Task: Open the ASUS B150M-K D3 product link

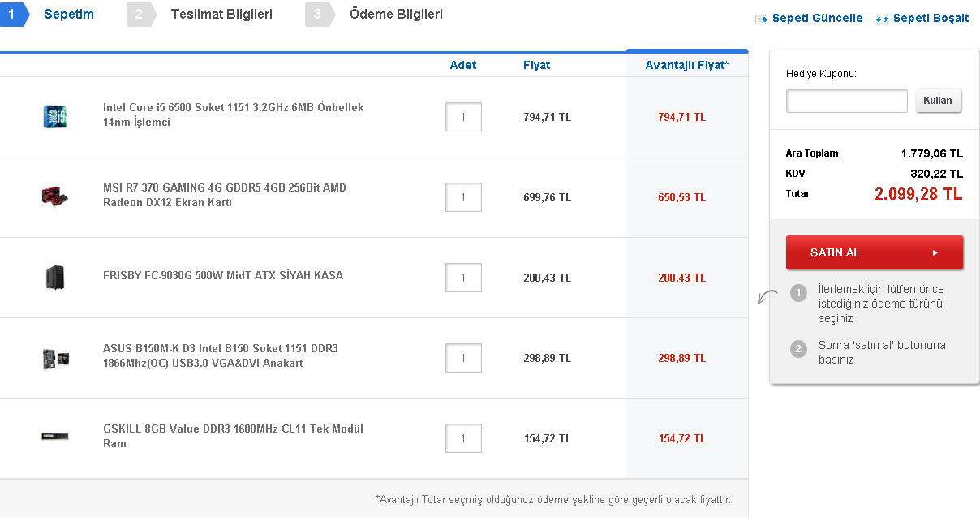Action: pos(221,355)
